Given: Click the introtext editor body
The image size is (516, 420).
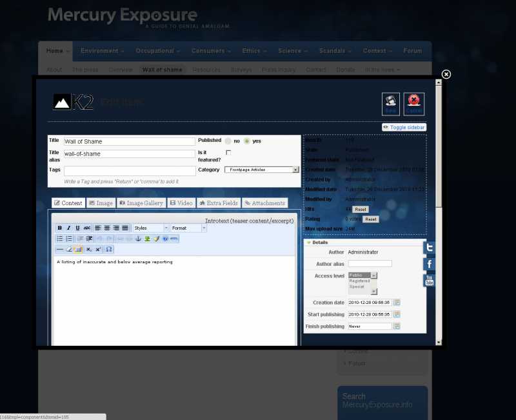Looking at the screenshot, I should tap(174, 299).
